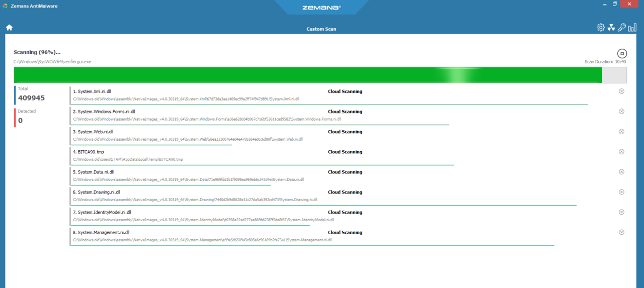Click the Scan Duration 10:40 label
Image resolution: width=644 pixels, height=288 pixels.
(x=605, y=62)
